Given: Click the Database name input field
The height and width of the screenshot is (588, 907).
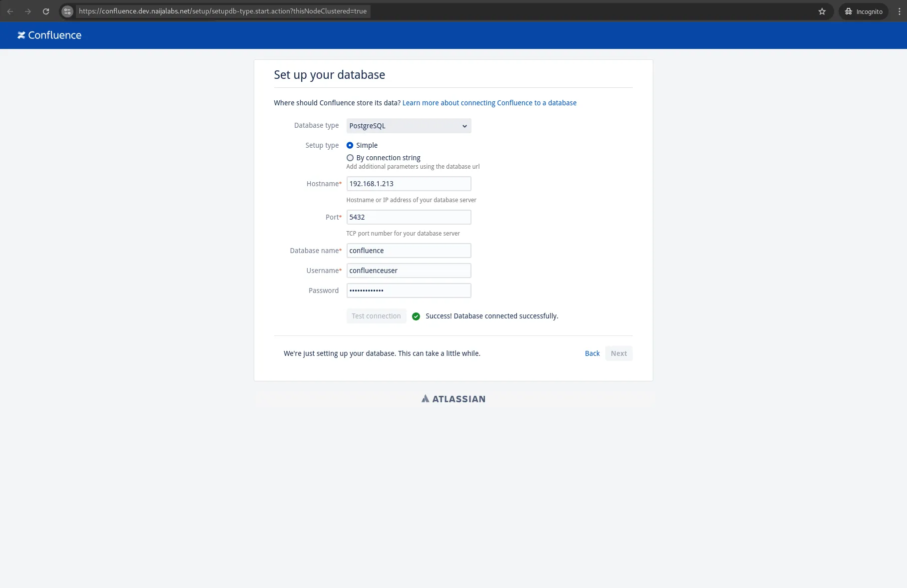Looking at the screenshot, I should 409,251.
